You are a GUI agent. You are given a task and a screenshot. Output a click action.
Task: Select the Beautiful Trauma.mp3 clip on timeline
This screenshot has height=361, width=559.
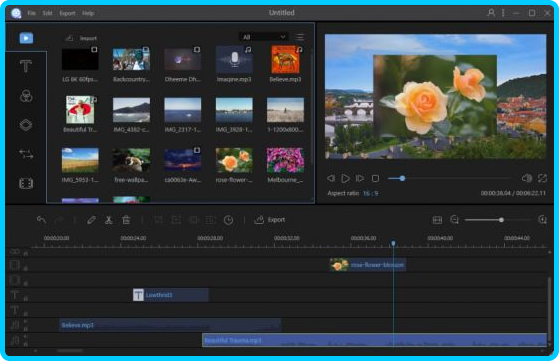[374, 340]
